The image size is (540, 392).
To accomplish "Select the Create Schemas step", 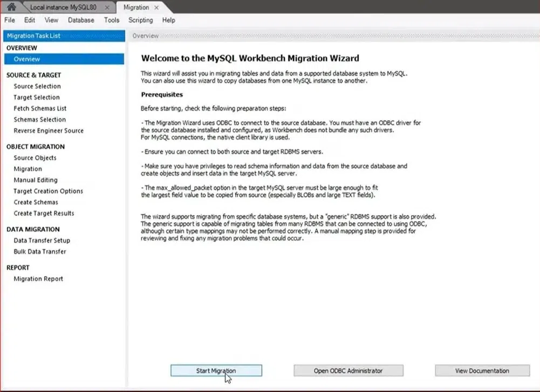I will [x=36, y=202].
